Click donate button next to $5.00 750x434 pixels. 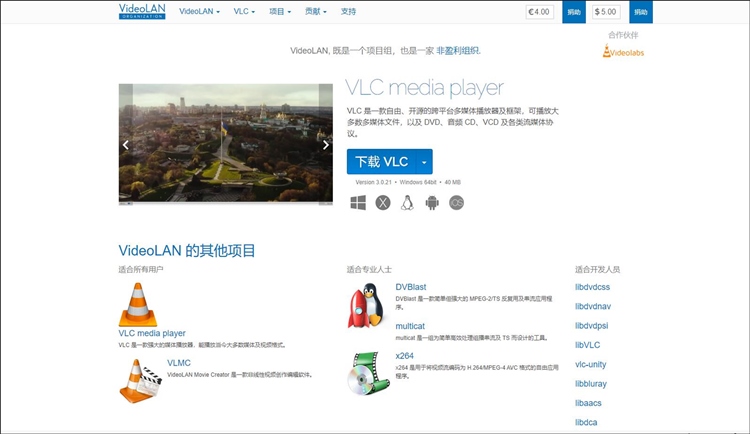tap(641, 12)
